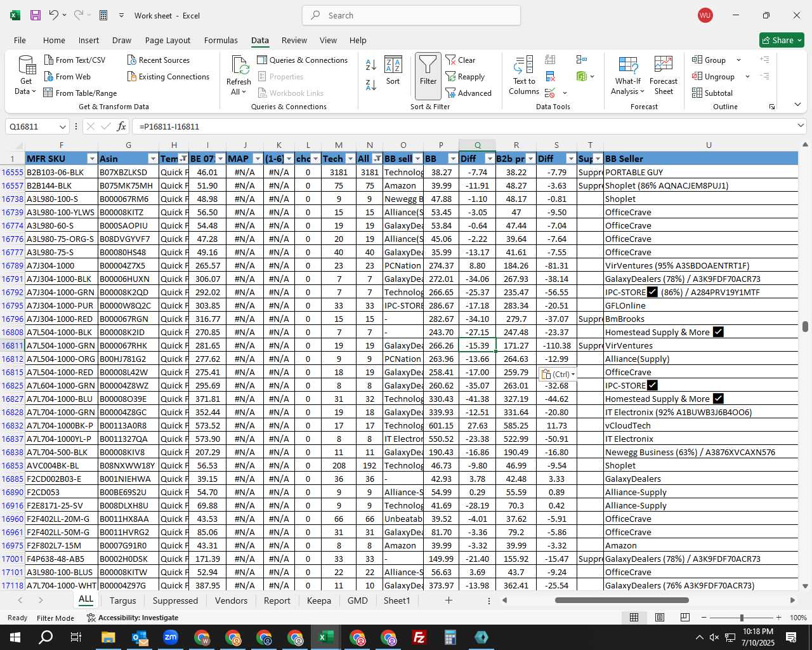812x650 pixels.
Task: Switch to the Formulas ribbon tab
Action: [x=221, y=40]
